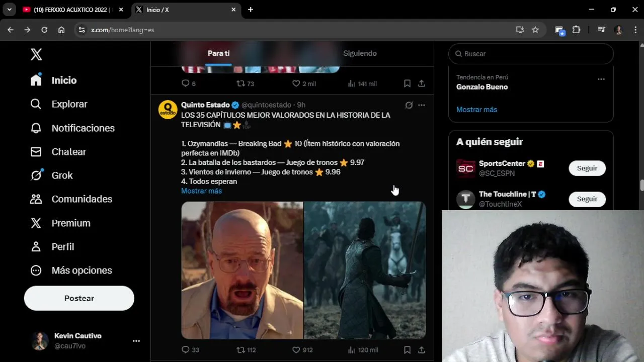Open Explorar from the sidebar

point(59,104)
